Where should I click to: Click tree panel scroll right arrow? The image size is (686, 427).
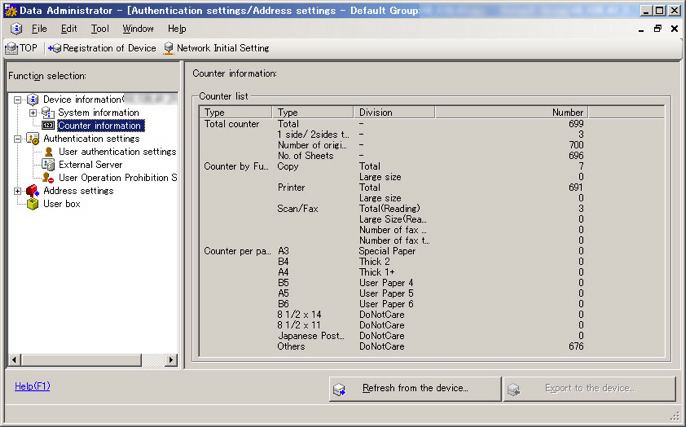pyautogui.click(x=171, y=360)
